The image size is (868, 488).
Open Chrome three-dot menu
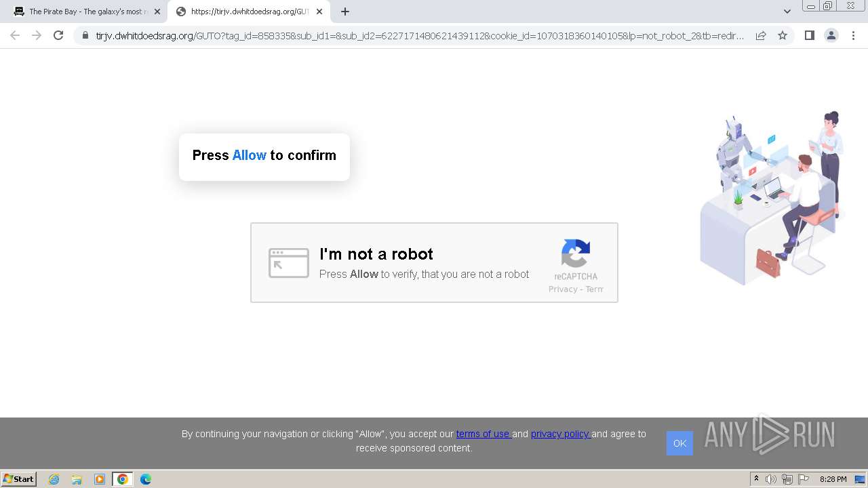click(x=853, y=35)
